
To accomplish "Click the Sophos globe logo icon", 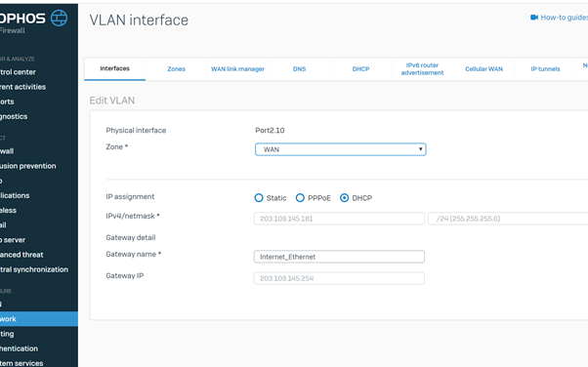I will 59,18.
